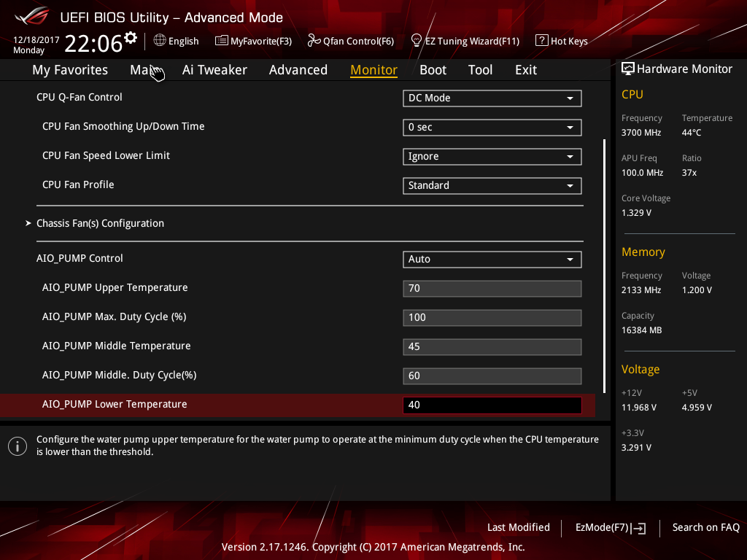Click the Ratio 37x value
Viewport: 747px width, 560px height.
tap(689, 173)
